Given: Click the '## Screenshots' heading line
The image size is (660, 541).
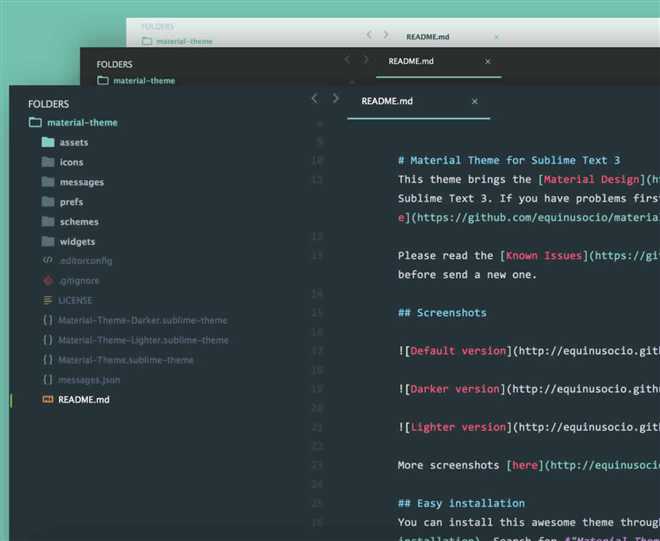Looking at the screenshot, I should coord(442,313).
